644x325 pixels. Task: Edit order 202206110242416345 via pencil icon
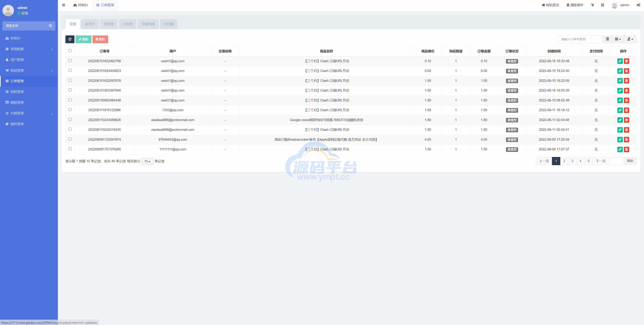coord(620,130)
